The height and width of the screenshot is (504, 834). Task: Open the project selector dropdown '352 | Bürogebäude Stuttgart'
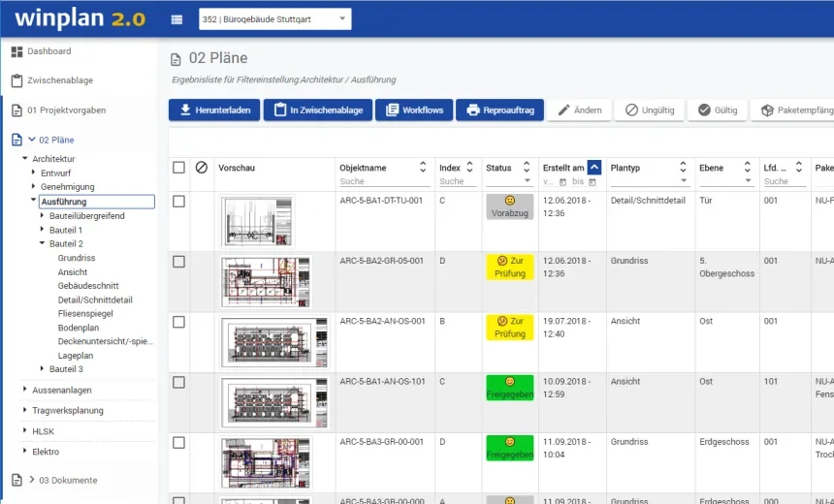coord(275,19)
